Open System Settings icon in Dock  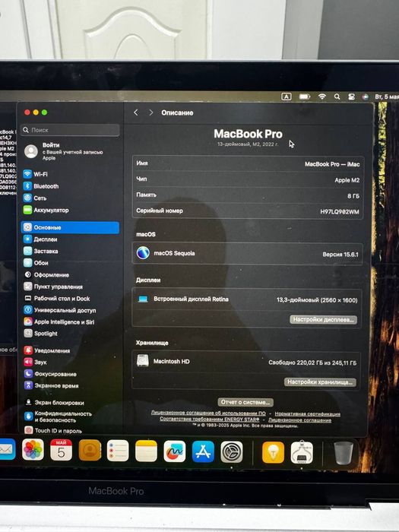[x=232, y=452]
